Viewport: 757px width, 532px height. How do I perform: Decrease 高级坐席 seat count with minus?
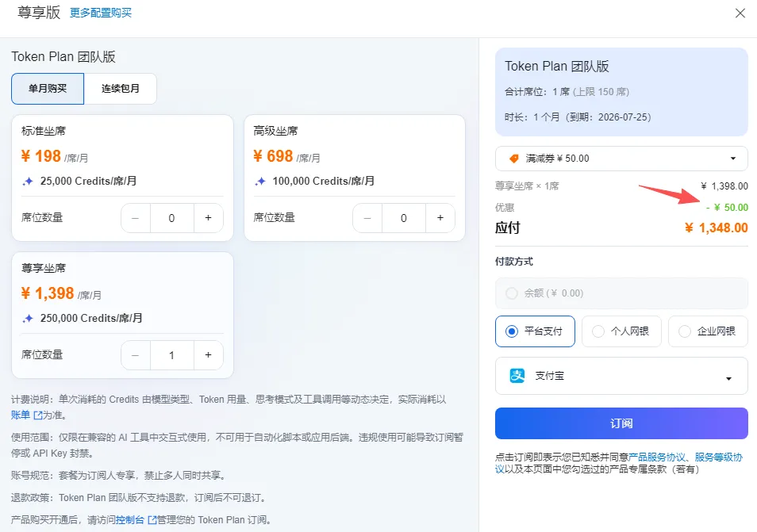coord(367,218)
